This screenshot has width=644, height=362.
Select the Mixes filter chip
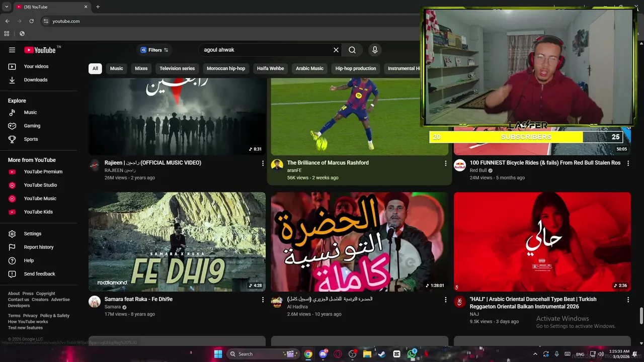(x=141, y=68)
